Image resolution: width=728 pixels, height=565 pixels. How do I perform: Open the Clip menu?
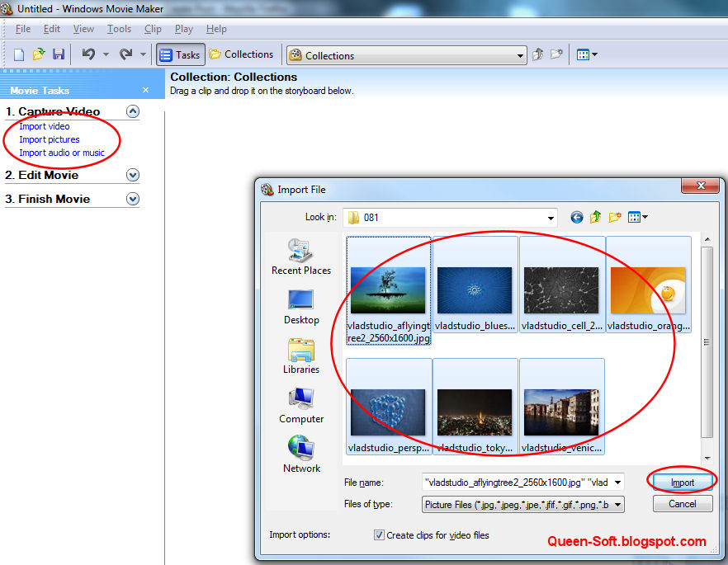coord(153,29)
